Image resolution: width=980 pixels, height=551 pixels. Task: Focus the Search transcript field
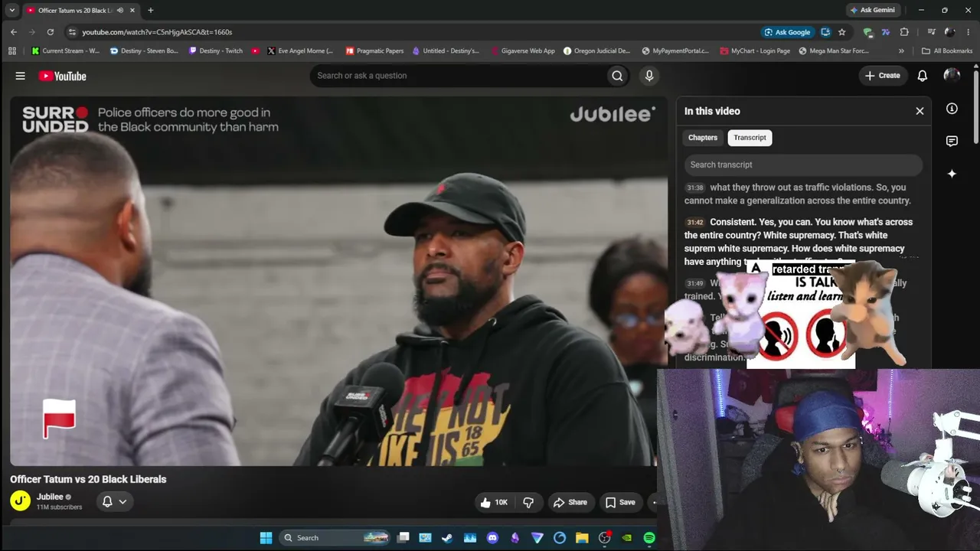click(x=803, y=165)
